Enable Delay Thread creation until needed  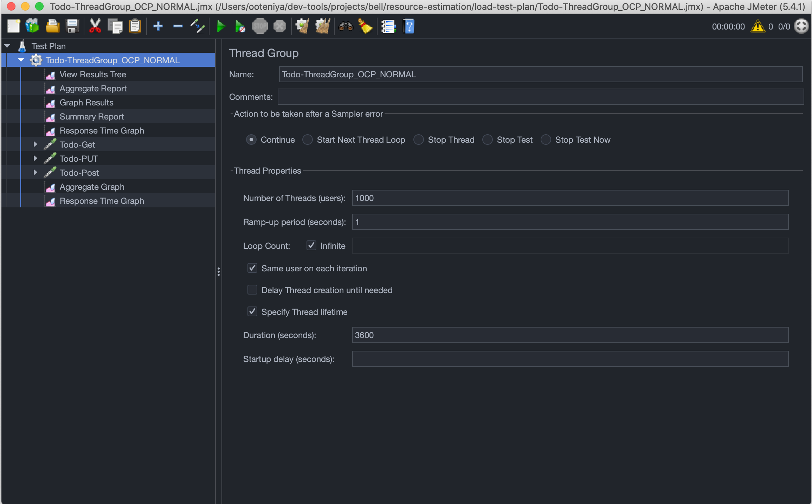coord(252,290)
